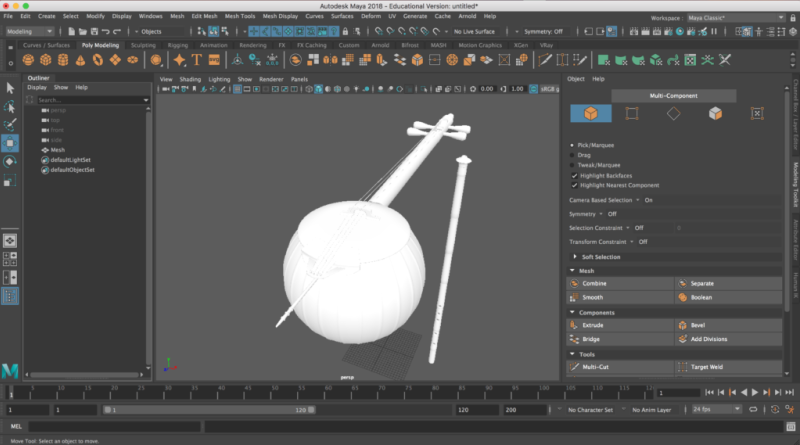Viewport: 800px width, 445px height.
Task: Select the Mesh item in Outliner
Action: (x=58, y=149)
